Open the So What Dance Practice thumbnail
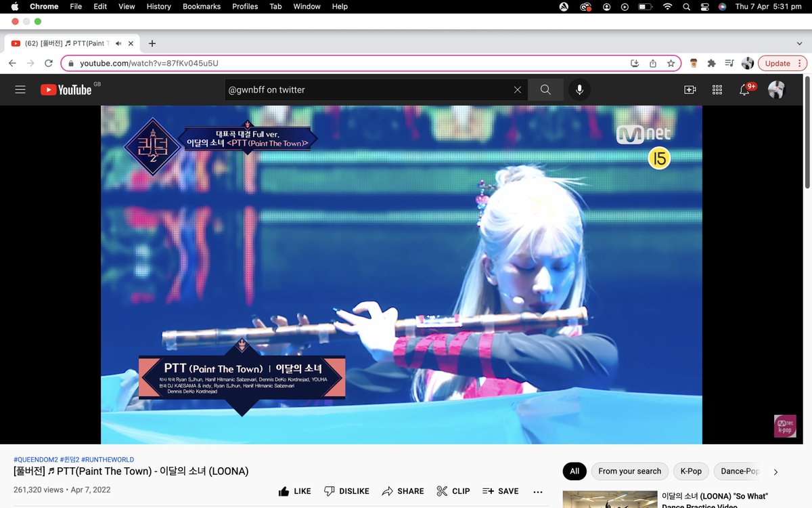 tap(610, 499)
